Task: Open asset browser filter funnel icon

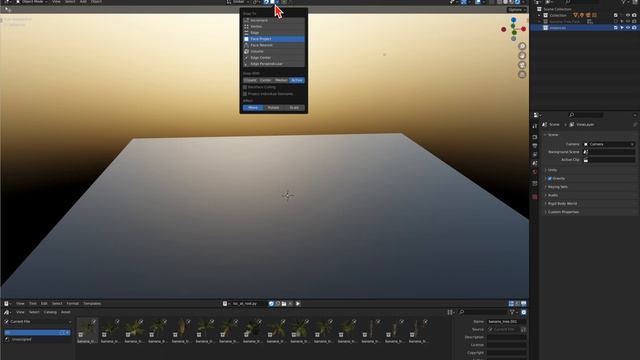Action: tap(512, 312)
